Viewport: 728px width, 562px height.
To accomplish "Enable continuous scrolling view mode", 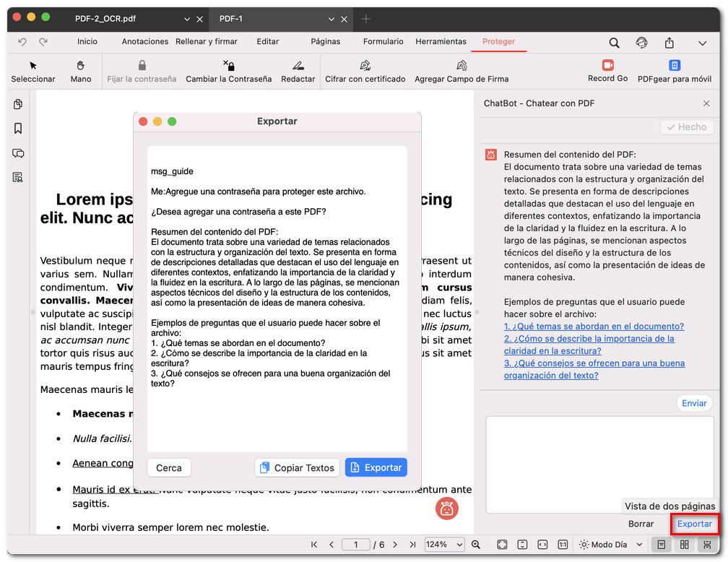I will (x=707, y=545).
